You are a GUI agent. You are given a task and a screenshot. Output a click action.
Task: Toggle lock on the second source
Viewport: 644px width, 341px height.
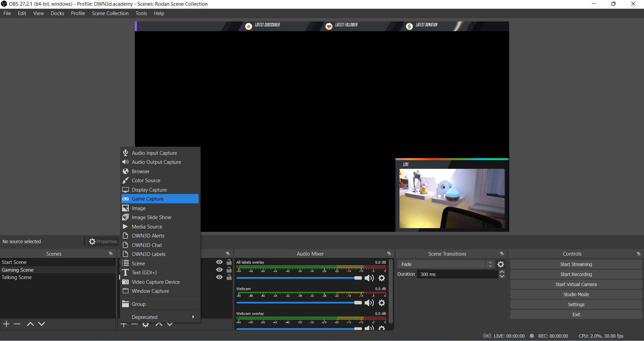pyautogui.click(x=229, y=270)
